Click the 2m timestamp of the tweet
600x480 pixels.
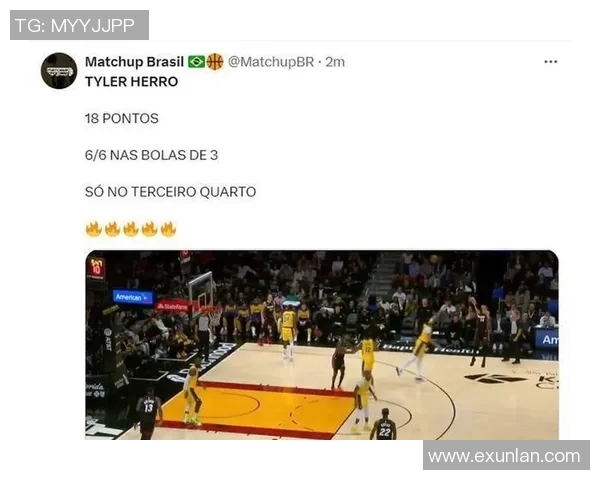335,62
